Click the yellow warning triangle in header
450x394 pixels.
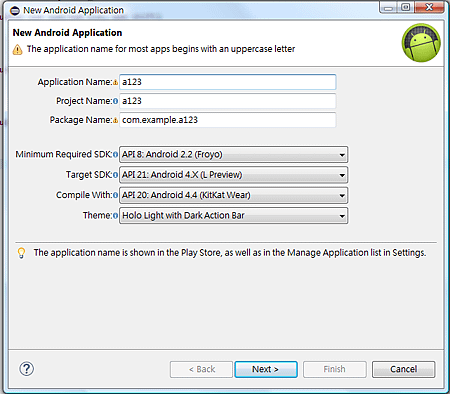[17, 50]
